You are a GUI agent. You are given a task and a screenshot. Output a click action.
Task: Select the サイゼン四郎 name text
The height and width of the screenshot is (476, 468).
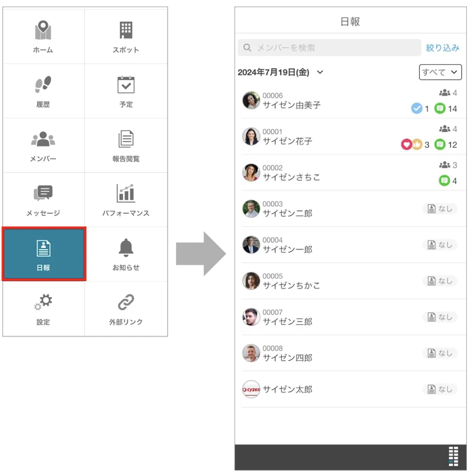click(x=288, y=358)
